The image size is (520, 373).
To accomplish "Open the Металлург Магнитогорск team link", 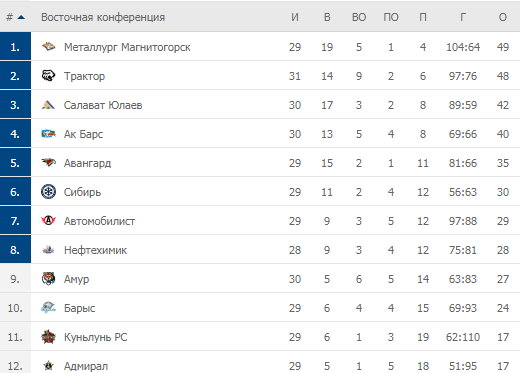I will pyautogui.click(x=127, y=47).
